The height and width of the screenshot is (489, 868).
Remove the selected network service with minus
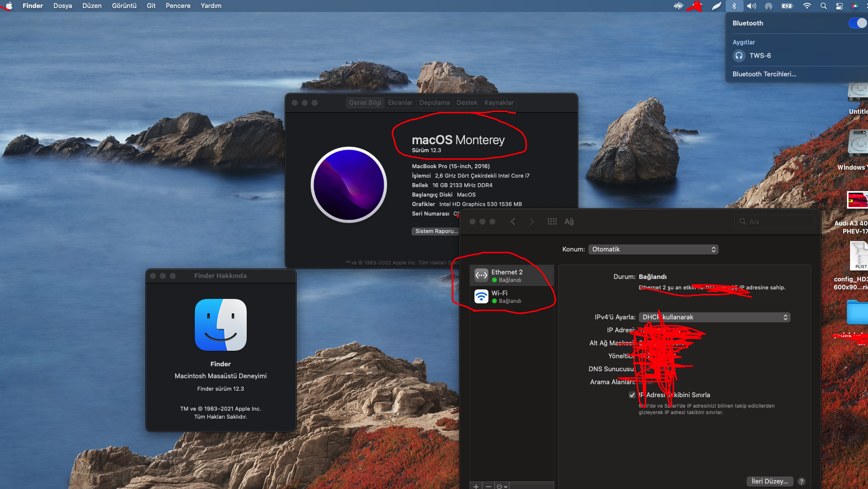tap(488, 486)
